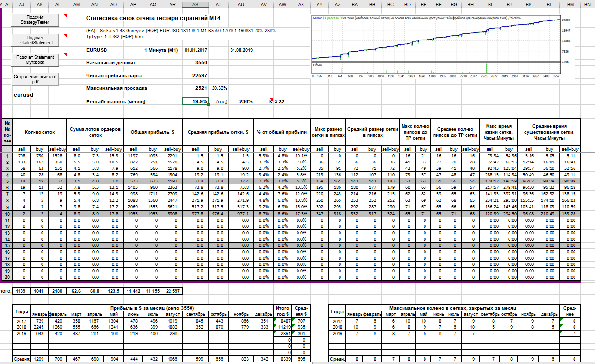Screen dimensions: 595x364
Task: Click the 1 Минута (M1) timeframe cell
Action: pyautogui.click(x=161, y=50)
